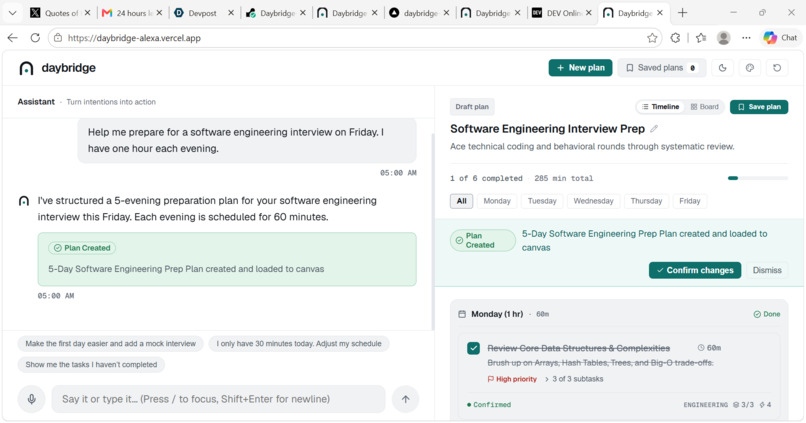Open the theme palette icon
Viewport: 806px width, 423px height.
(749, 68)
